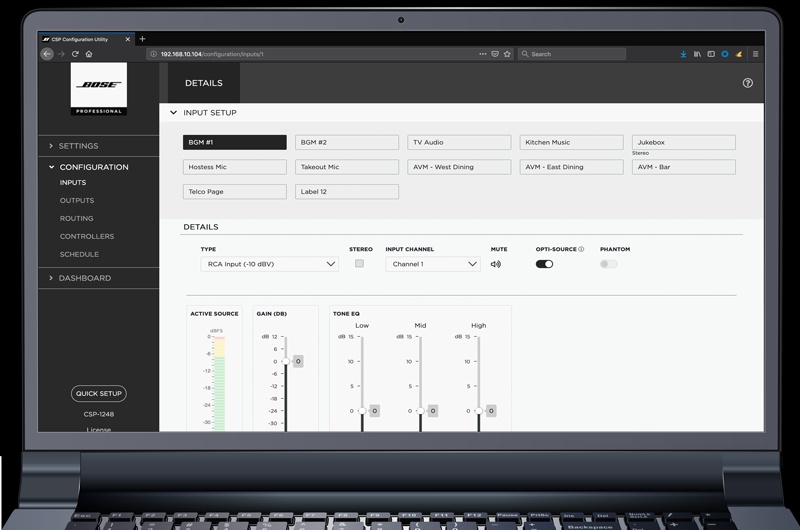Open a new browser tab
The height and width of the screenshot is (530, 800).
coord(142,39)
